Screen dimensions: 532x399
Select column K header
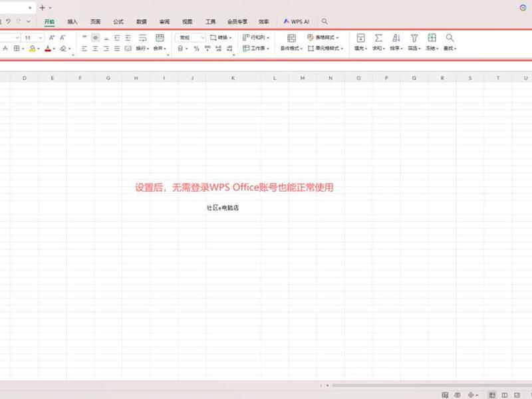coord(233,78)
